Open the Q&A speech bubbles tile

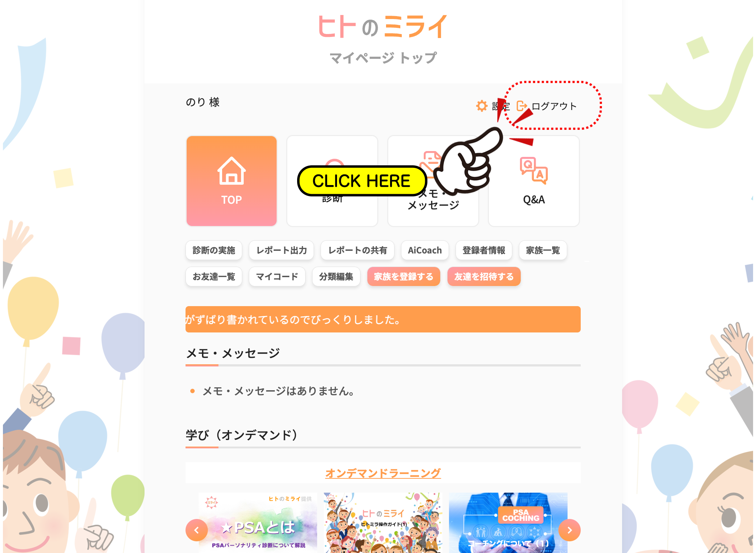534,181
